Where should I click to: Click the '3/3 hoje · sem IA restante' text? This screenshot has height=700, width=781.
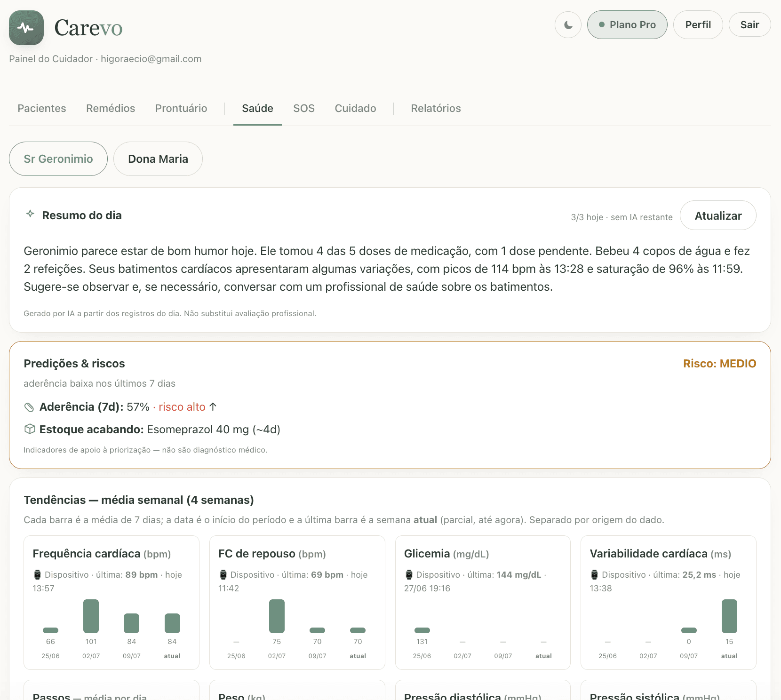(622, 217)
